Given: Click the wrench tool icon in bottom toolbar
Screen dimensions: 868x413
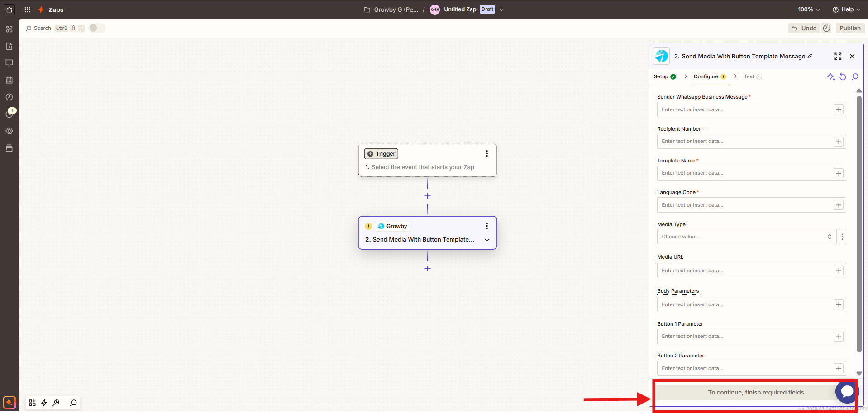Looking at the screenshot, I should click(56, 403).
